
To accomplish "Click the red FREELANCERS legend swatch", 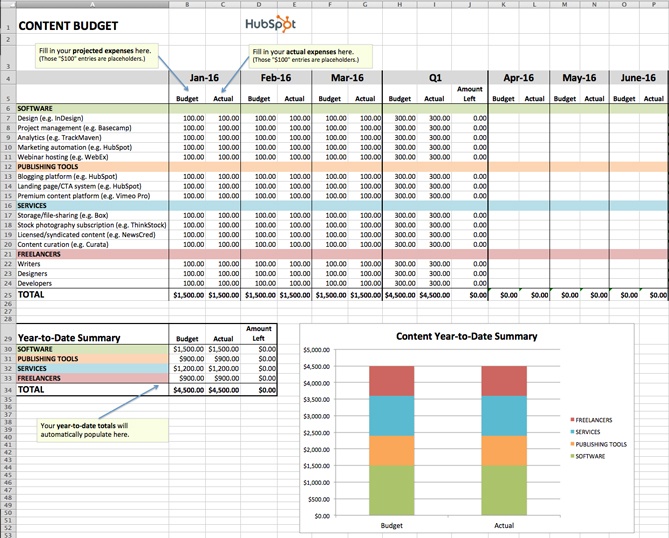I will (x=569, y=418).
